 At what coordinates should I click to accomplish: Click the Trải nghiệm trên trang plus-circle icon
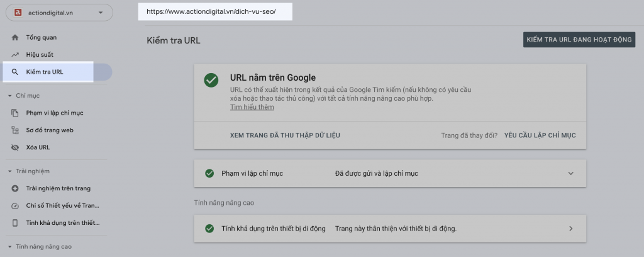click(x=15, y=188)
